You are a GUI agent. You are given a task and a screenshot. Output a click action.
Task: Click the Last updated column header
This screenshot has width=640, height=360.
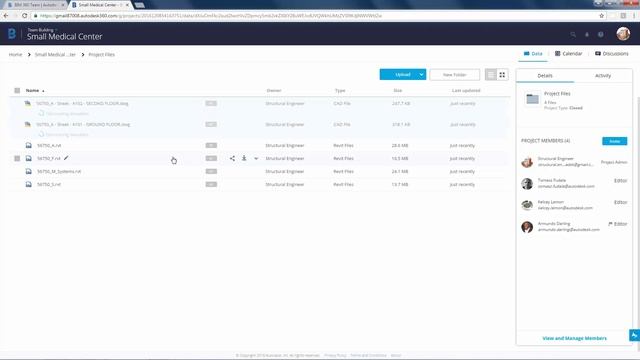pos(466,91)
